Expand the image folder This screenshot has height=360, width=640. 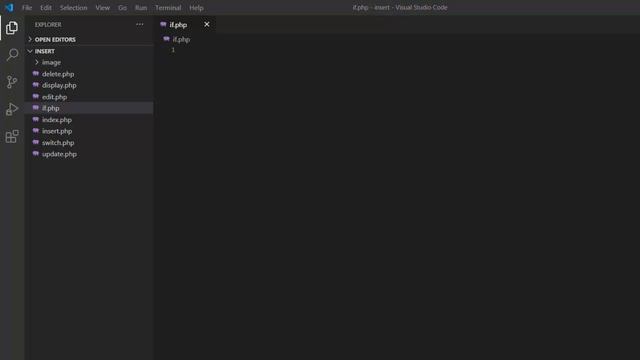89,62
